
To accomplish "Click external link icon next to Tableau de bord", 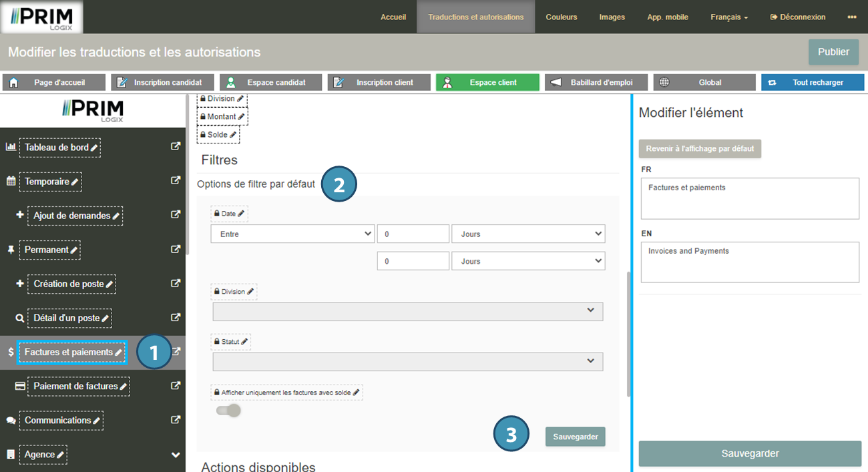I will (176, 147).
